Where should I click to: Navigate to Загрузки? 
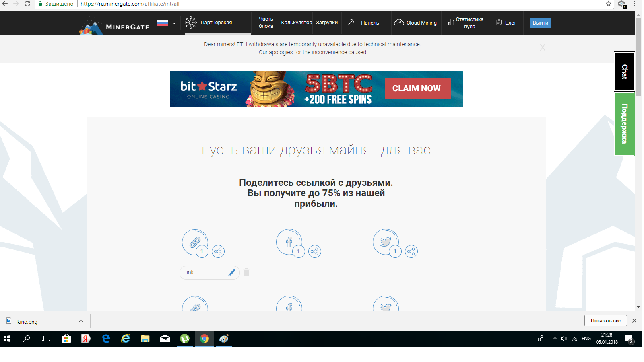point(327,23)
